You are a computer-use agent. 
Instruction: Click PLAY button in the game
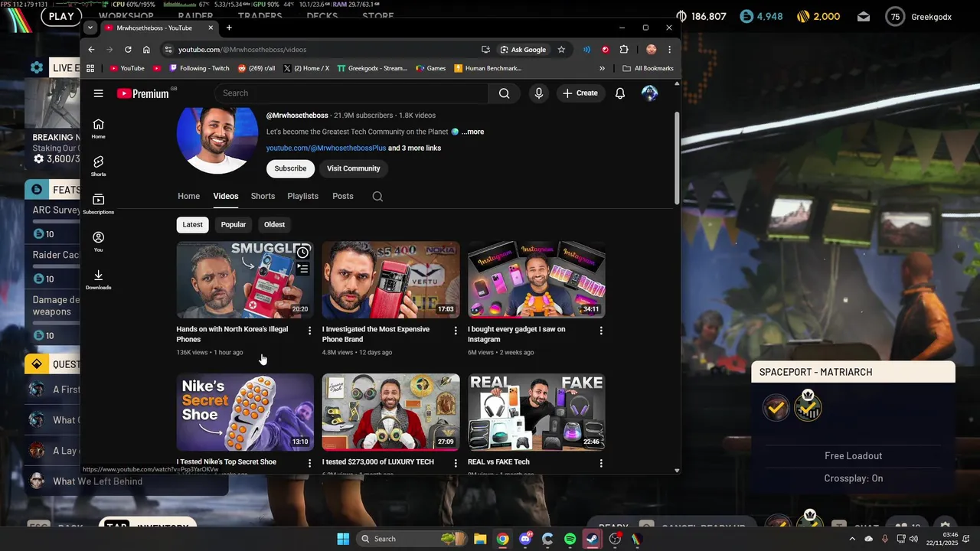(x=61, y=16)
